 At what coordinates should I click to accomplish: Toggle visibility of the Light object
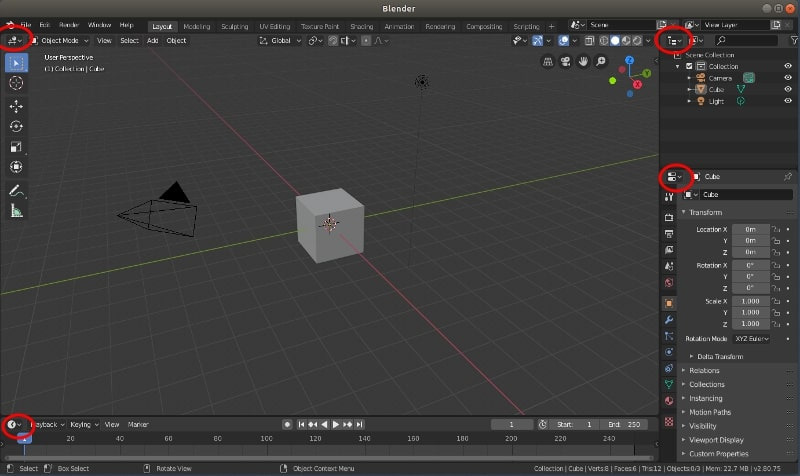point(787,101)
